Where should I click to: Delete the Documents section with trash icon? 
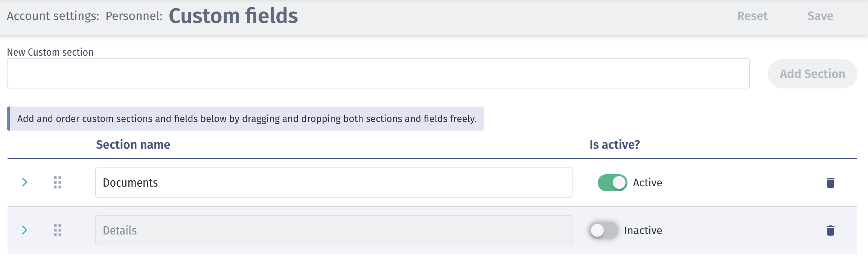coord(830,183)
